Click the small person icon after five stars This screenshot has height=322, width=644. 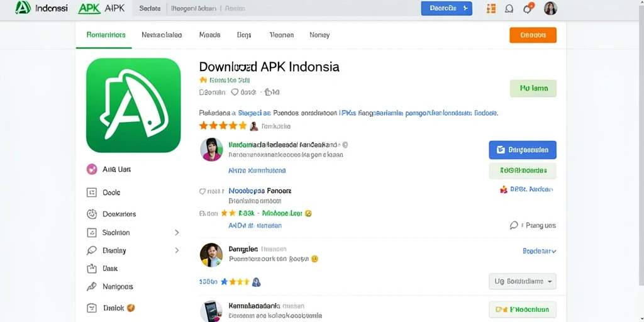pos(254,126)
